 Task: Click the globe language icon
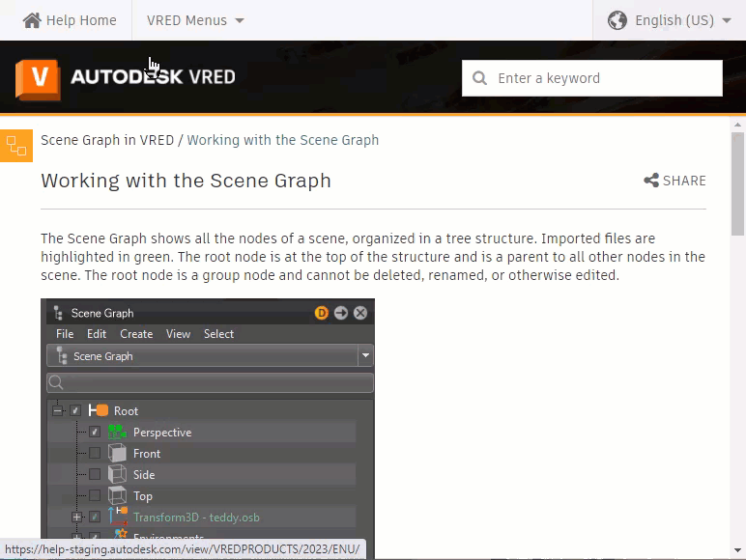pos(617,20)
